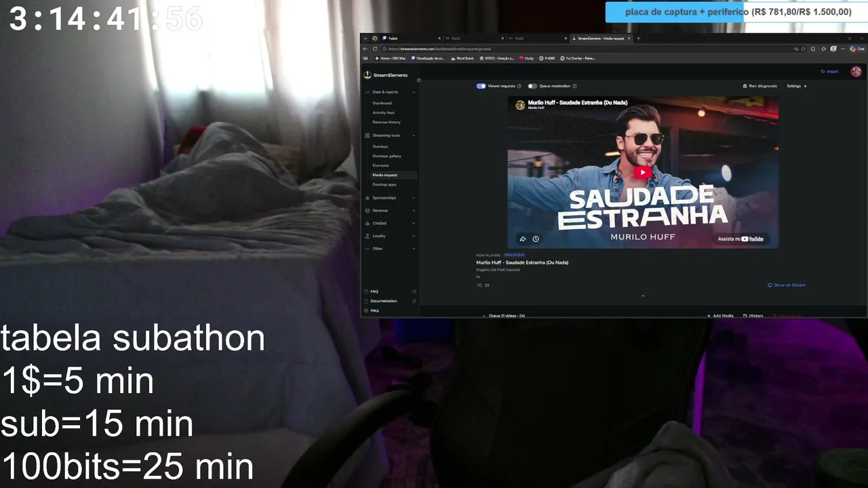Open the browser three-dot menu
The height and width of the screenshot is (488, 868).
pyautogui.click(x=843, y=49)
